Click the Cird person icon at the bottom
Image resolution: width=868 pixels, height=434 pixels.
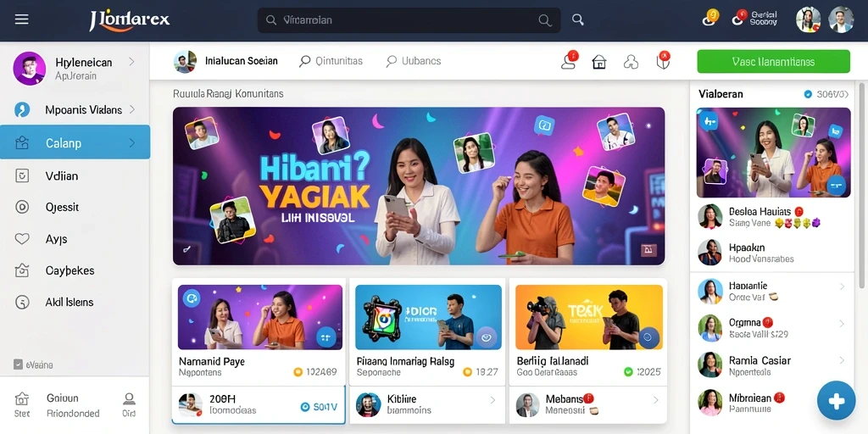tap(129, 398)
